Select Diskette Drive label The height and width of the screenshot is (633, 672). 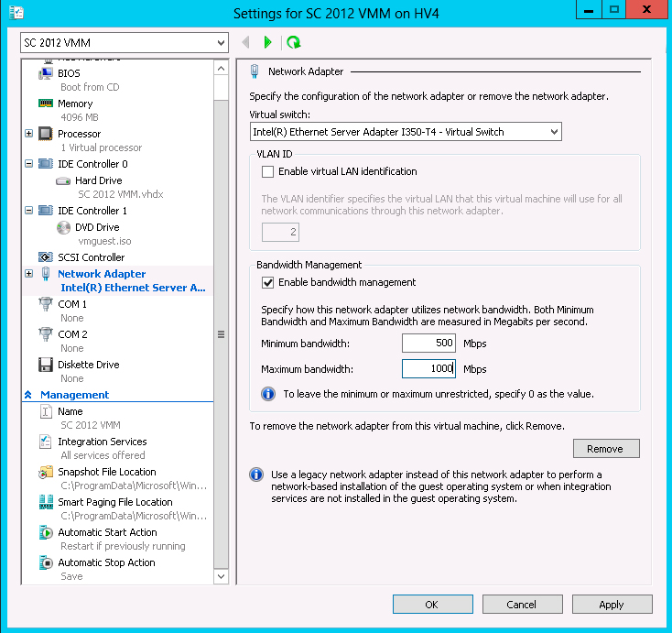[x=89, y=365]
